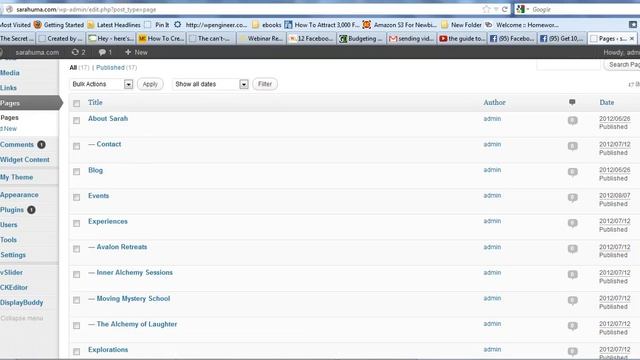
Task: Open the Explorations page title
Action: [x=108, y=350]
